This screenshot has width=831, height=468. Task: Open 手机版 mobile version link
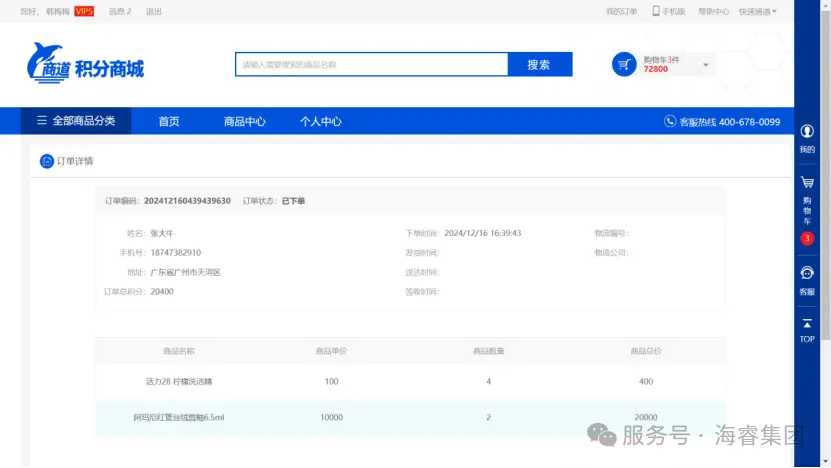click(x=669, y=11)
